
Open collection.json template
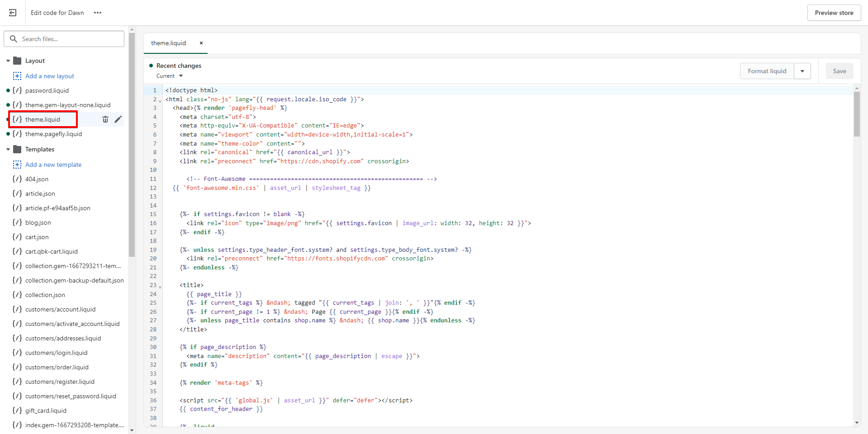tap(45, 295)
